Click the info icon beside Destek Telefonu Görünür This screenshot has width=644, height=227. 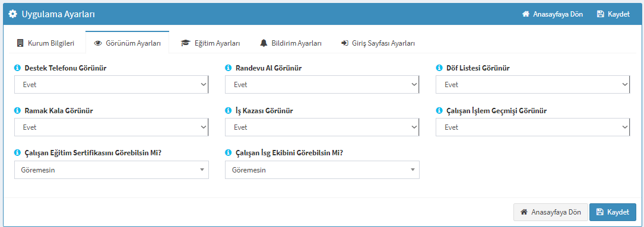(x=17, y=68)
